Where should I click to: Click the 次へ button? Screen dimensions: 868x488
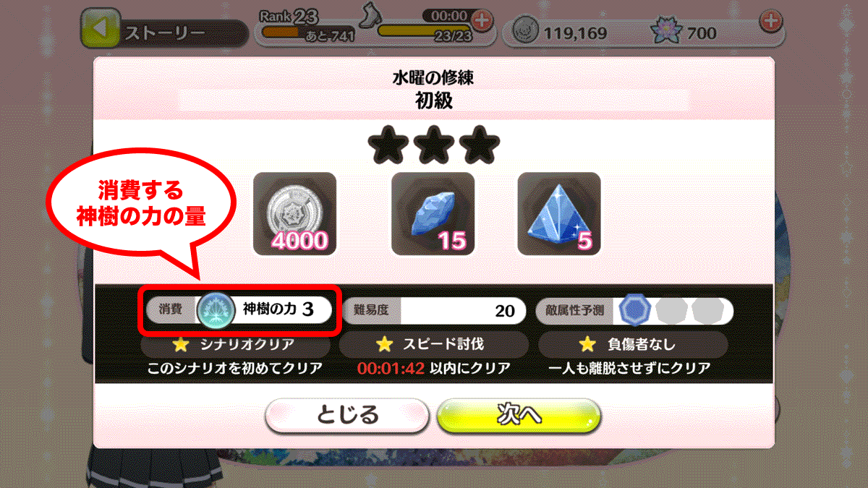[x=519, y=415]
